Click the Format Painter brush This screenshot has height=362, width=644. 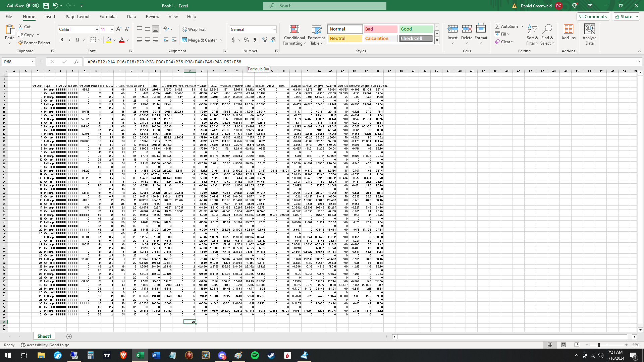click(21, 43)
